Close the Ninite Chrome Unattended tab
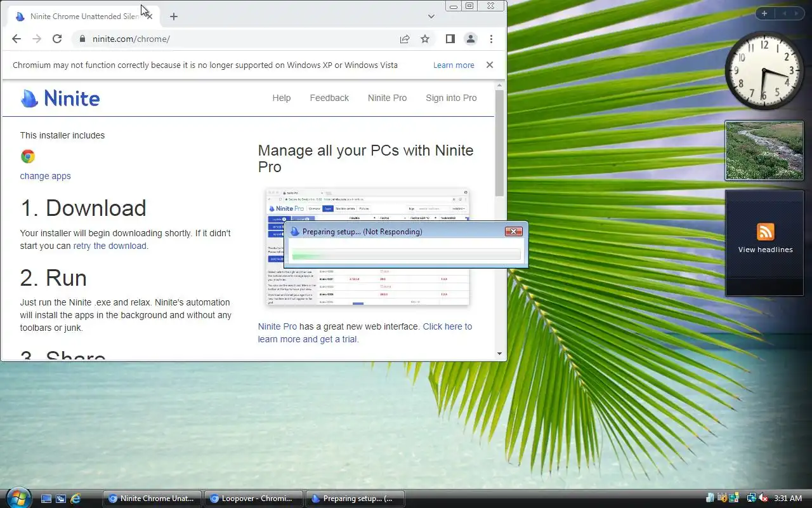 (150, 17)
